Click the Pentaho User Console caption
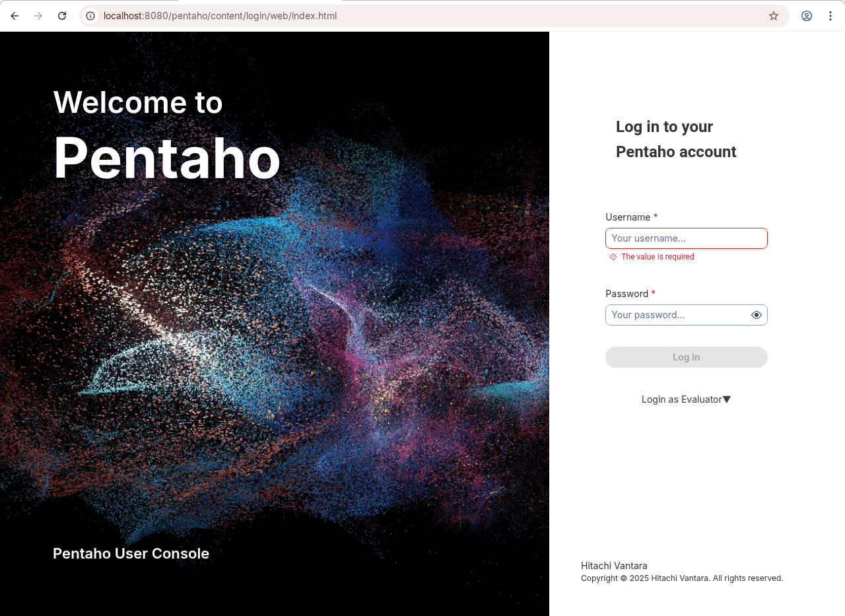 click(131, 553)
